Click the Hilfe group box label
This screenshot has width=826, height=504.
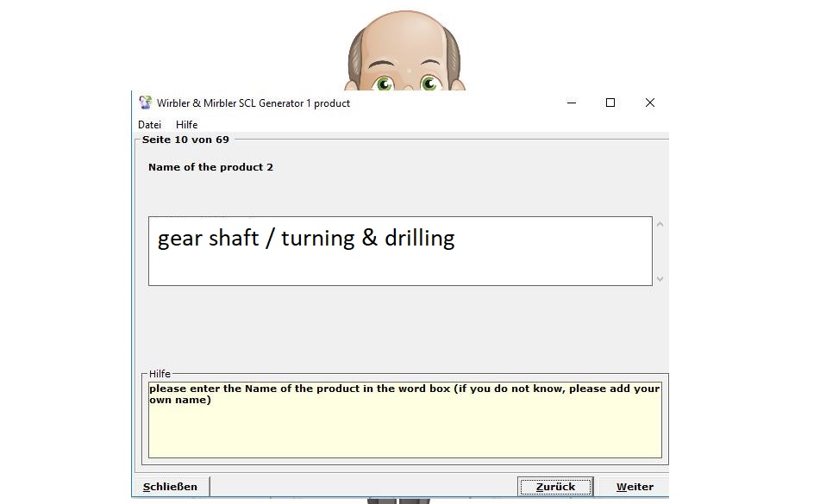pos(160,374)
